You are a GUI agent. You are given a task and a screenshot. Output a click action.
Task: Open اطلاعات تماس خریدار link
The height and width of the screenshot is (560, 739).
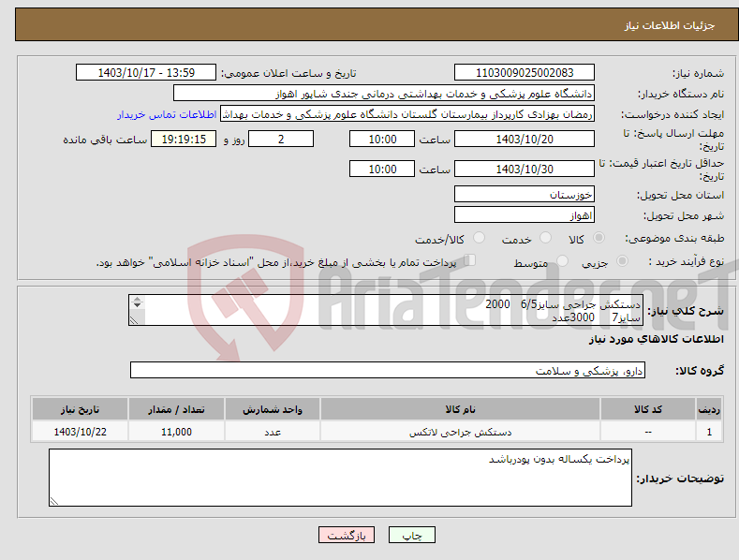(x=167, y=114)
